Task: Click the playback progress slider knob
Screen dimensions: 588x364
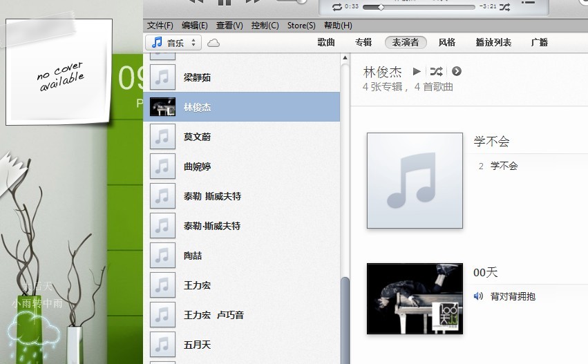Action: click(x=381, y=7)
